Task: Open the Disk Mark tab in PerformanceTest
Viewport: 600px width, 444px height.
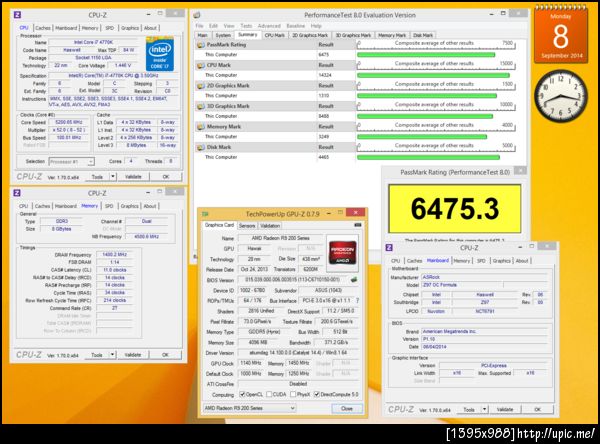Action: tap(423, 35)
